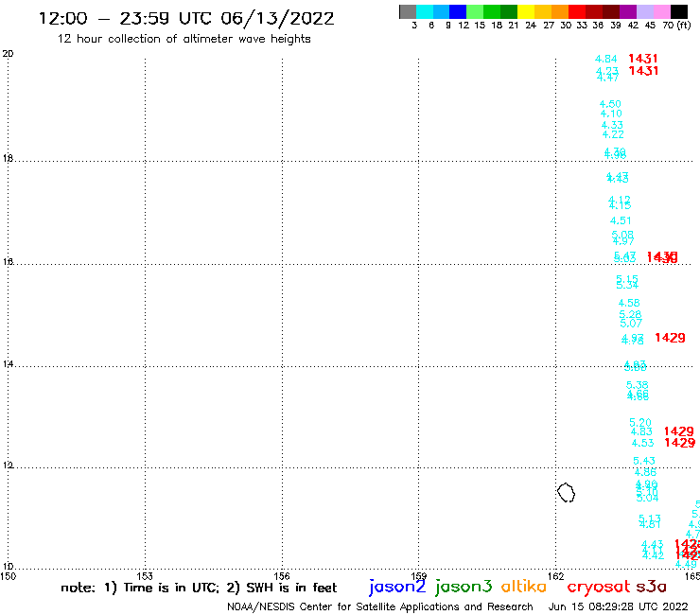This screenshot has height=615, width=700.
Task: Select the s3a satellite label
Action: coord(652,587)
